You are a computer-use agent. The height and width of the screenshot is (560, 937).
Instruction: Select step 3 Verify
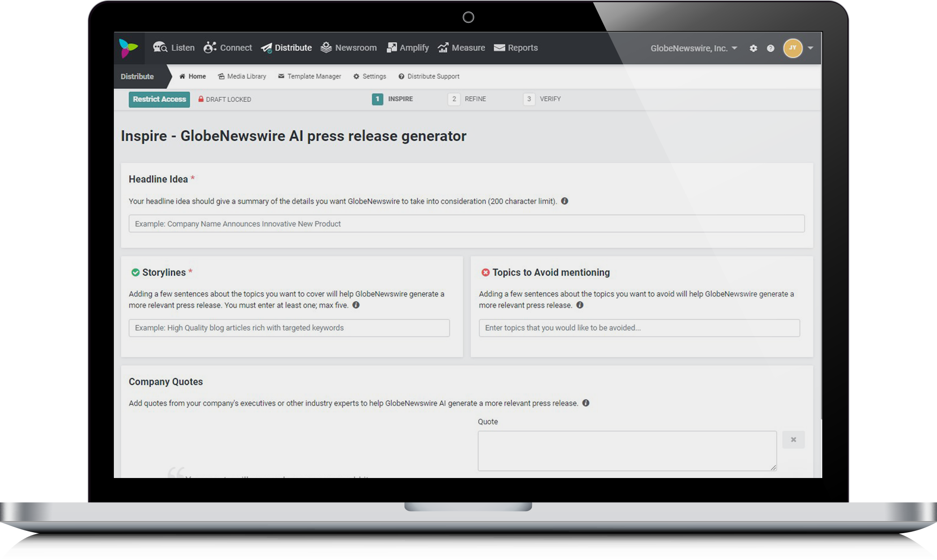click(542, 99)
